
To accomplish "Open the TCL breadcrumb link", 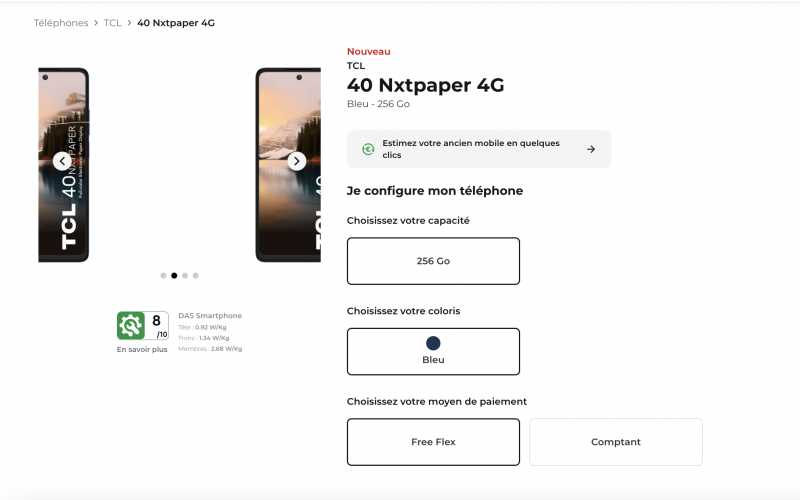I will point(112,23).
